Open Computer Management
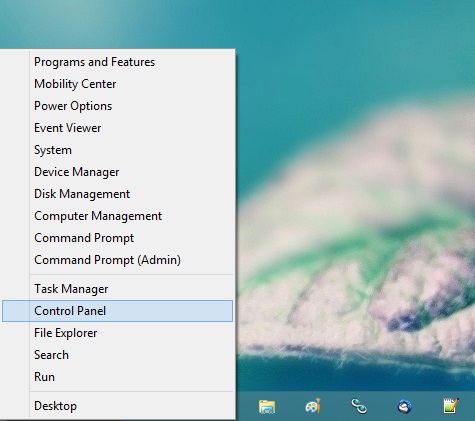 117,216
